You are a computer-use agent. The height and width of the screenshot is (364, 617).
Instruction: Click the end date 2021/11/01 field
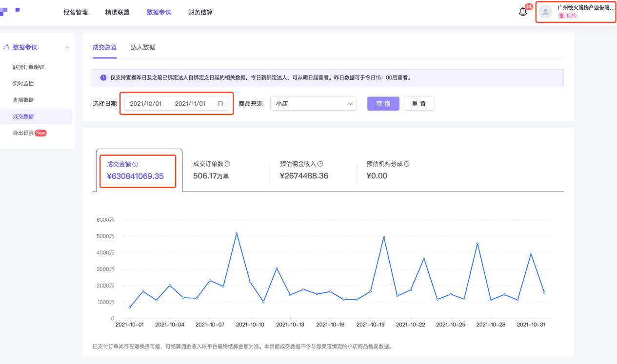point(190,104)
